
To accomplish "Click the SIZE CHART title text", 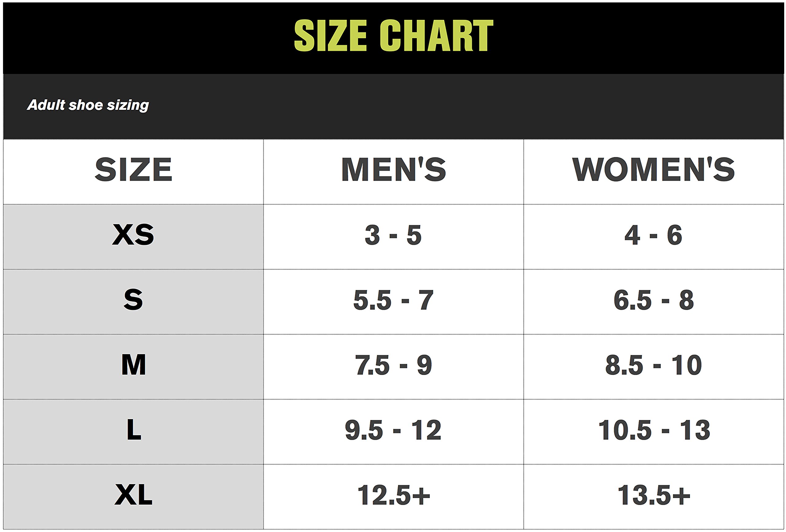I will tap(393, 35).
